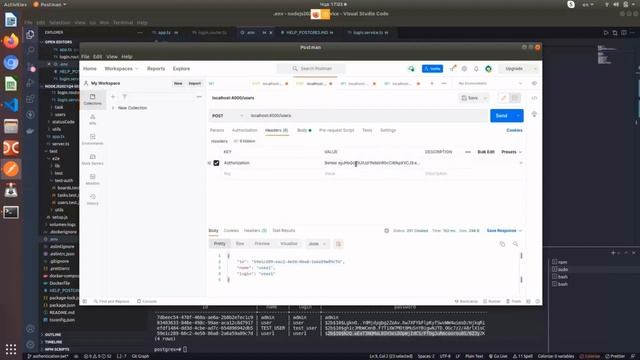Open Find and Replace in the Postman footer

pos(111,301)
